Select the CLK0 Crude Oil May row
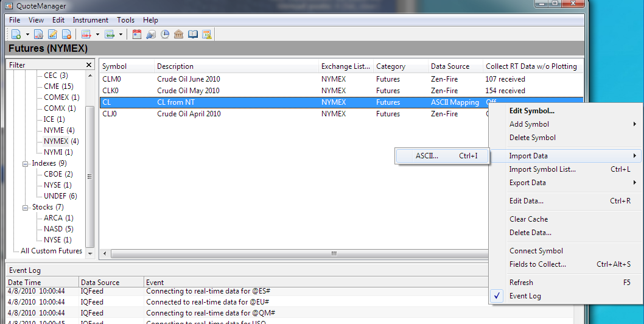Screen dimensions: 644x324 point(341,91)
